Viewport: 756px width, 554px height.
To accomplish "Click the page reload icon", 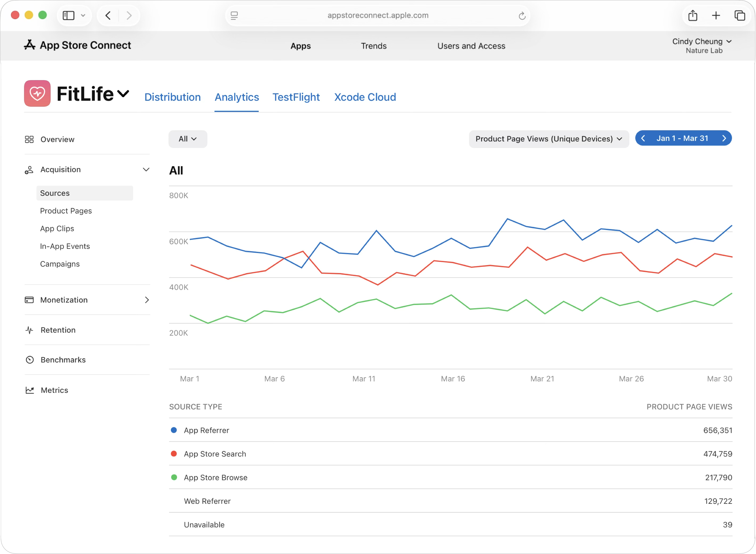I will (522, 16).
